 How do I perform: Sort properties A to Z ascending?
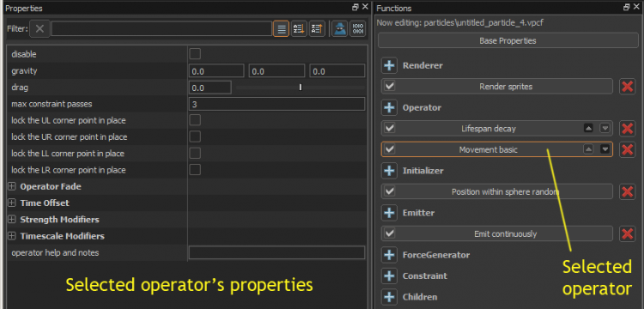point(299,28)
